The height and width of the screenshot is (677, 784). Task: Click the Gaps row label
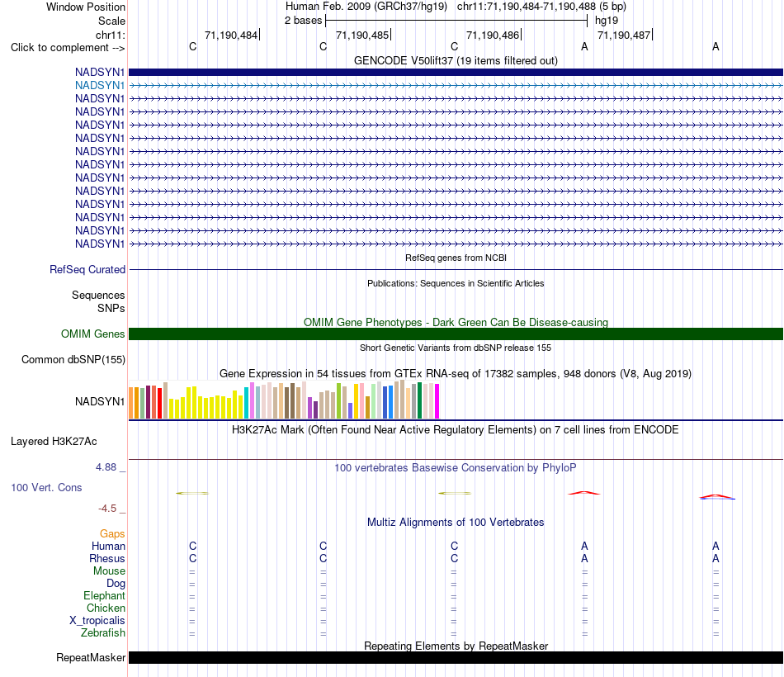(x=112, y=534)
